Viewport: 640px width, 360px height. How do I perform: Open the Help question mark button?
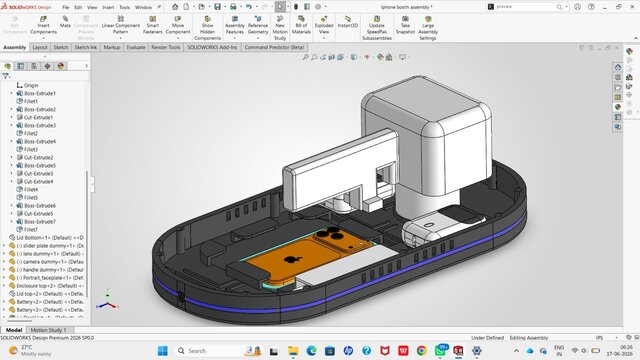click(591, 7)
